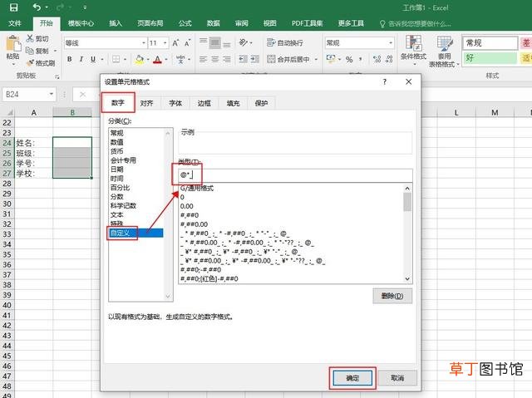Viewport: 532px width, 398px height.
Task: Toggle italic formatting
Action: [81, 59]
